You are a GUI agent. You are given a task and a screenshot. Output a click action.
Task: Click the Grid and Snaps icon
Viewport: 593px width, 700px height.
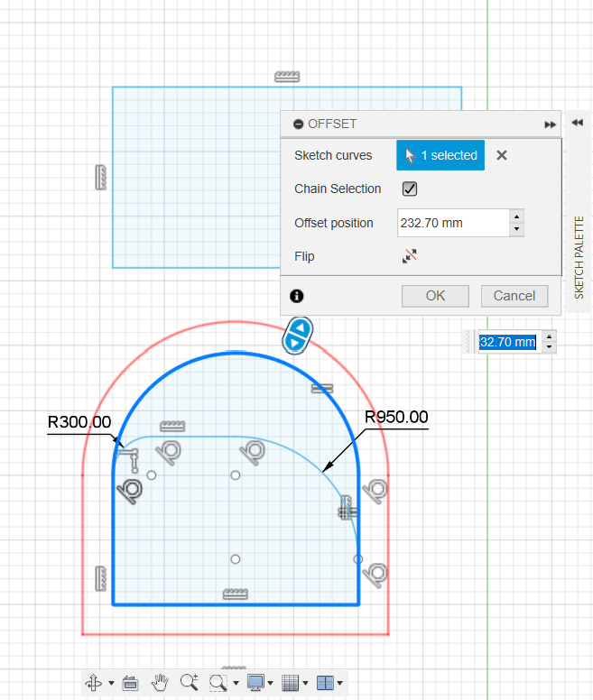pyautogui.click(x=291, y=683)
